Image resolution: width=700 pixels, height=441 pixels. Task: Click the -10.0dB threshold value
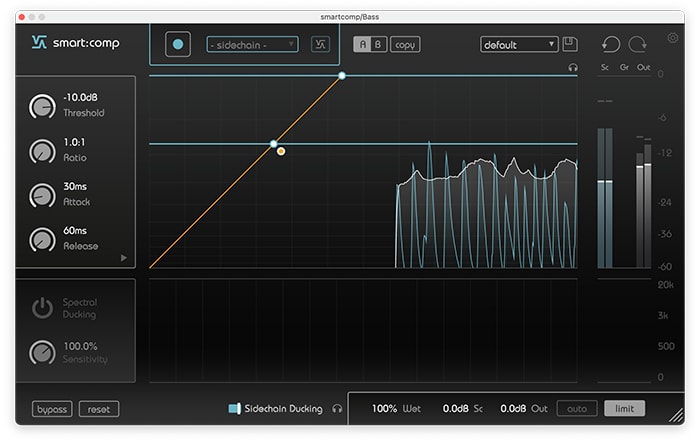click(80, 97)
